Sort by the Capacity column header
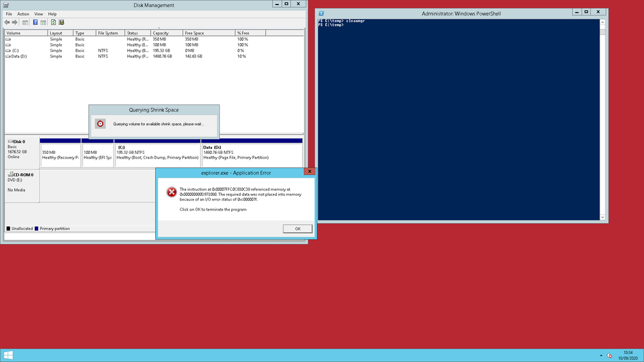The image size is (644, 362). 167,33
